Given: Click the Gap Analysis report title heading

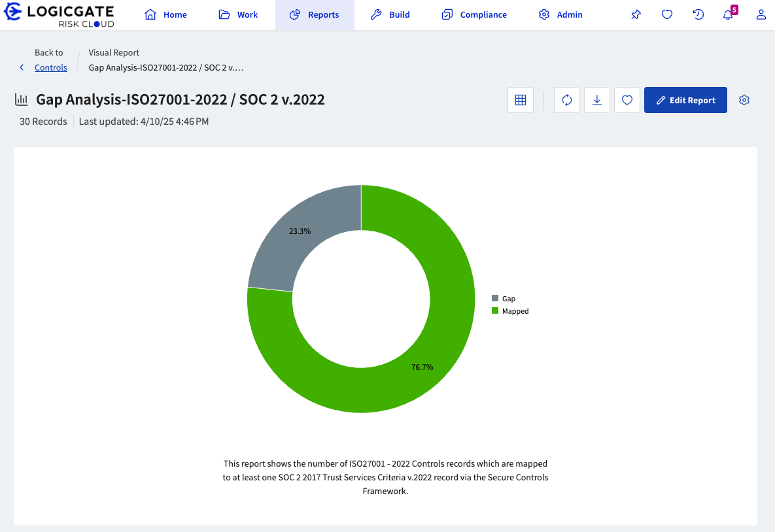Looking at the screenshot, I should [x=181, y=99].
